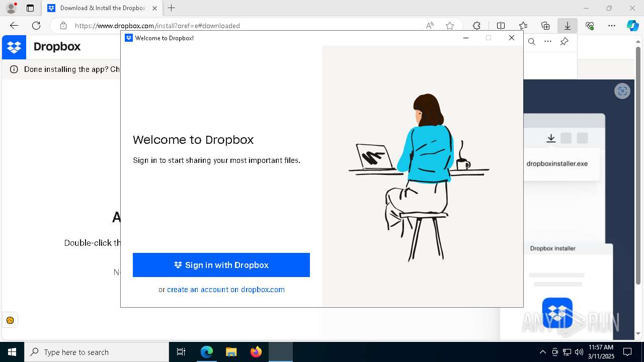The width and height of the screenshot is (644, 362).
Task: Show hidden system tray icons
Action: point(542,352)
